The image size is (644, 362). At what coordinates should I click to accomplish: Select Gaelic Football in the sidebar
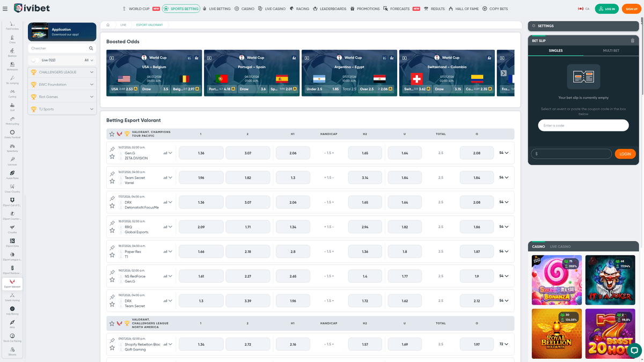point(12,134)
